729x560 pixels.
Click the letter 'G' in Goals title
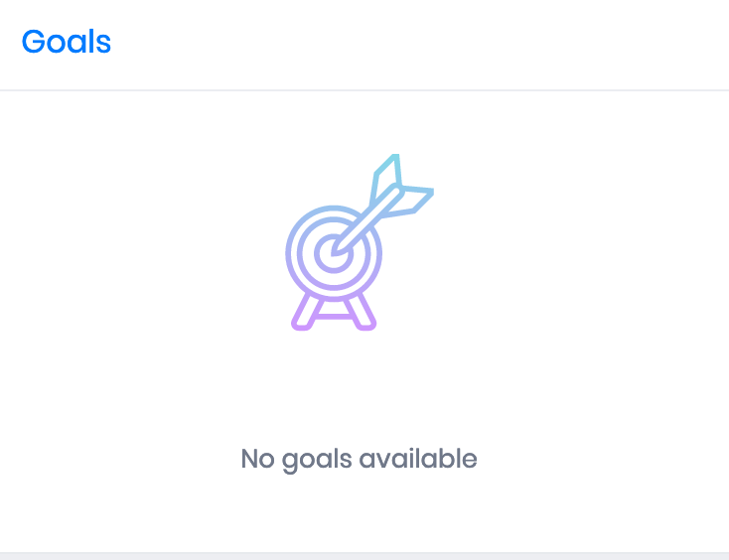tap(34, 42)
